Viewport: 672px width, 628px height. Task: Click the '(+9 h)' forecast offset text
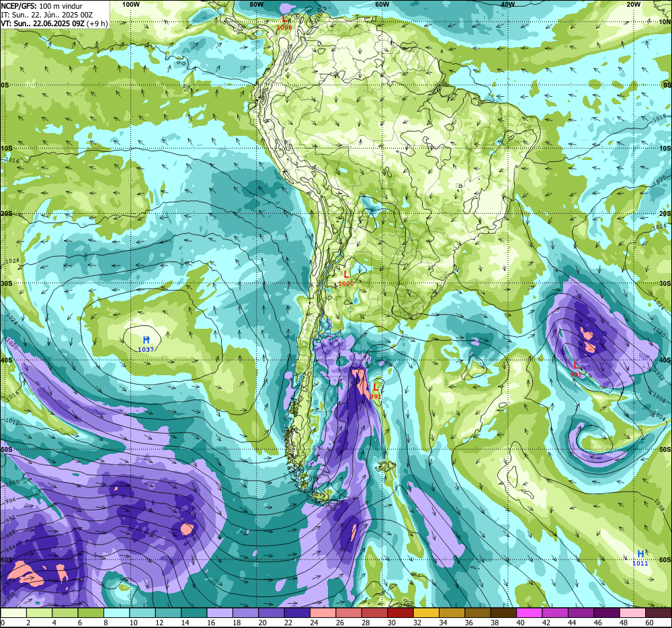point(97,23)
